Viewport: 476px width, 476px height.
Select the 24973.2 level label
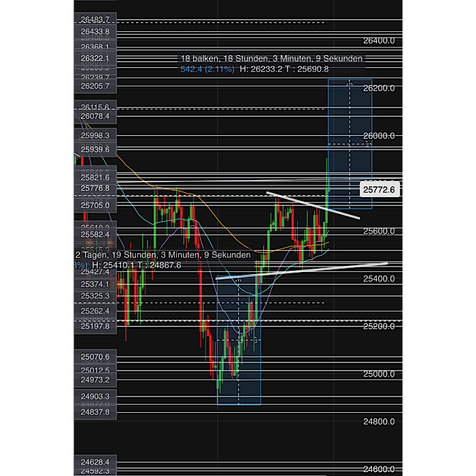coord(95,379)
